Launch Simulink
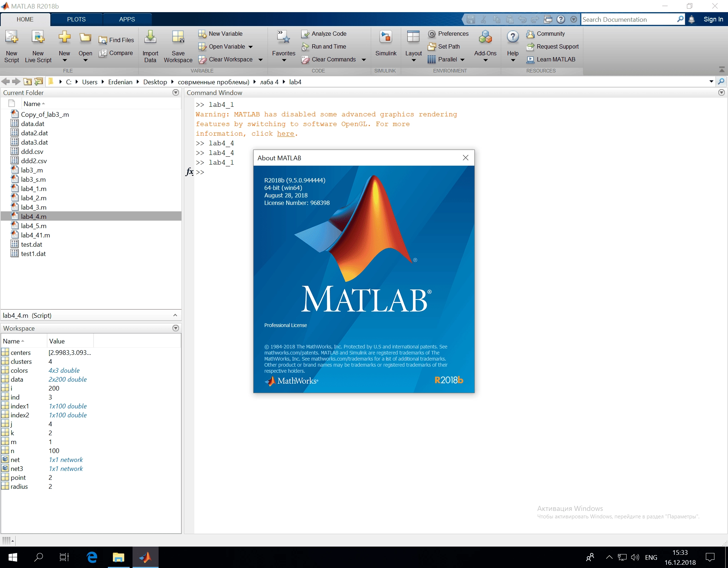This screenshot has width=728, height=568. point(386,44)
